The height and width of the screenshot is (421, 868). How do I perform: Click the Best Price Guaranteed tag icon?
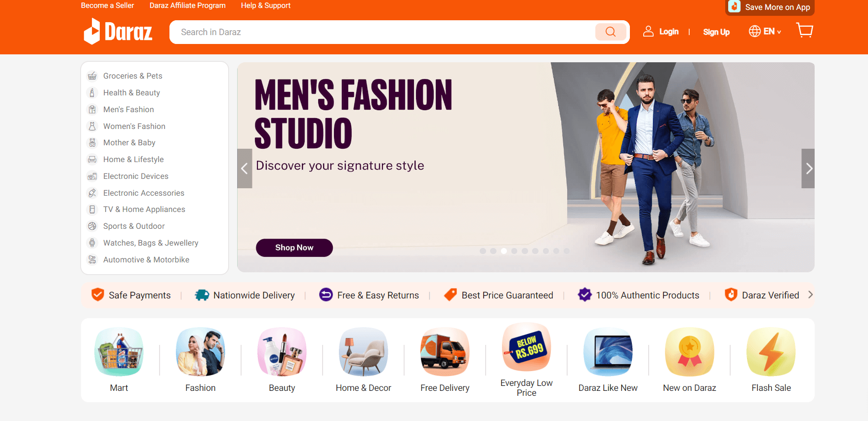click(451, 295)
